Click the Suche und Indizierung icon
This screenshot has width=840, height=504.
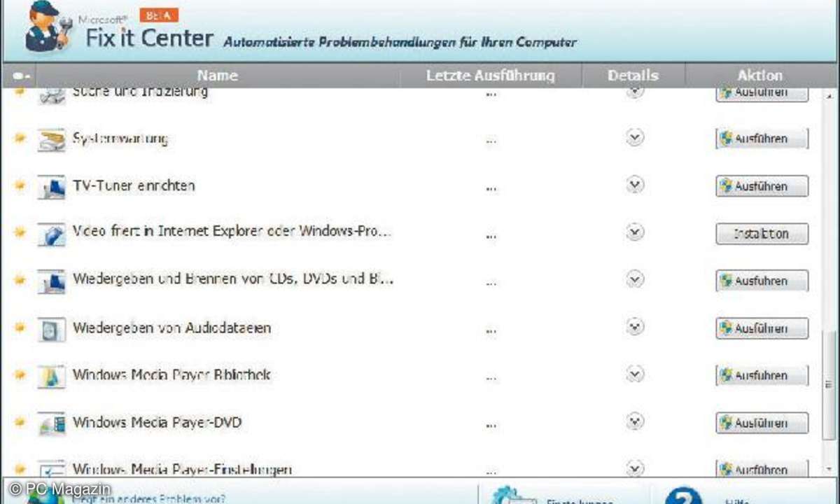pos(51,97)
